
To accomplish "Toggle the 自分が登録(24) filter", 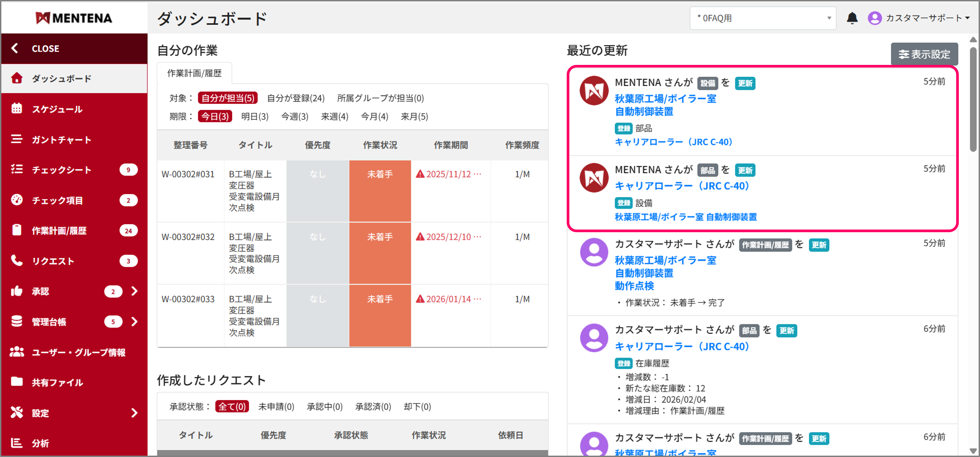I will [295, 98].
